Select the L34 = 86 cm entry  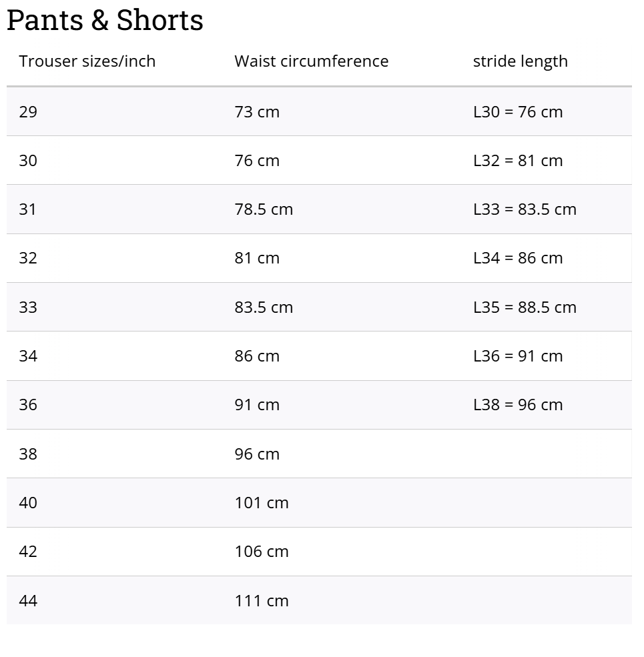(518, 258)
